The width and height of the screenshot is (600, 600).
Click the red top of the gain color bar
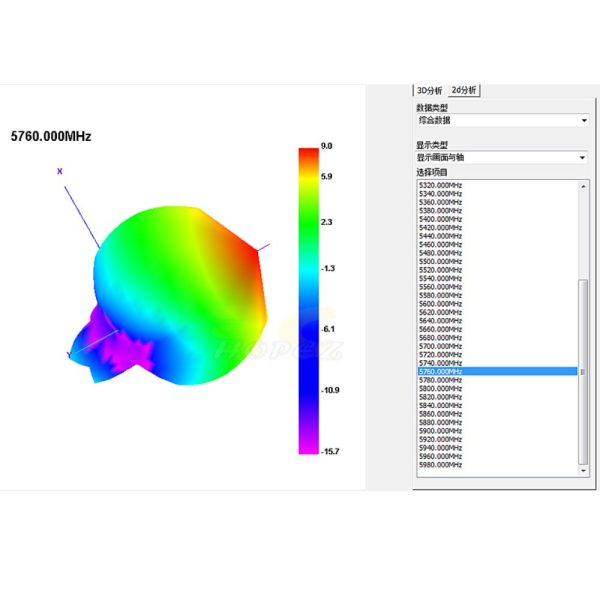pos(308,153)
